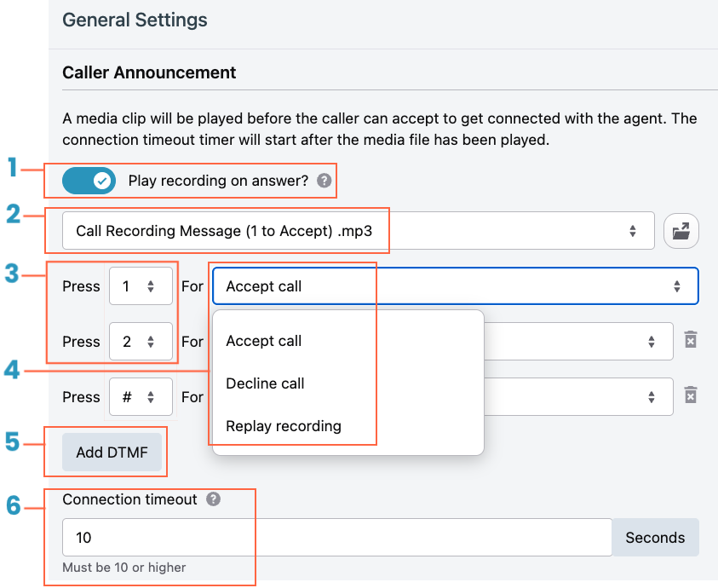Delete the Press # DTMF row
Screen dimensions: 718x588
point(691,395)
